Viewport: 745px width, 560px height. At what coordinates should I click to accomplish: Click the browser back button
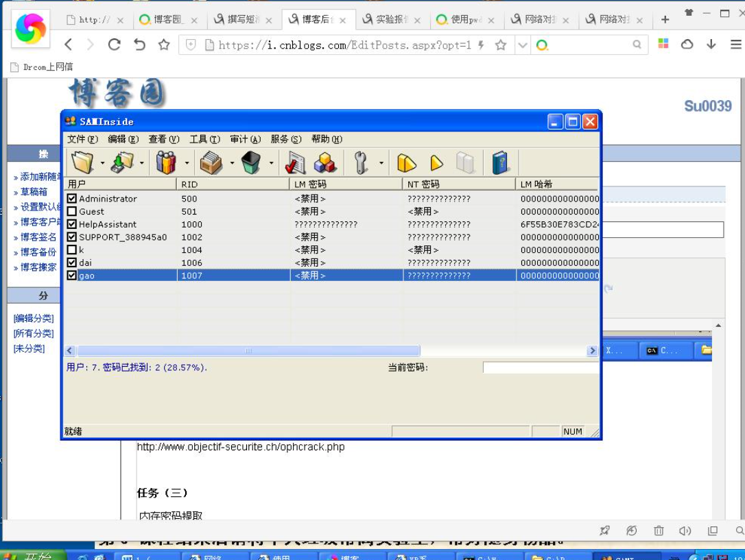[69, 45]
